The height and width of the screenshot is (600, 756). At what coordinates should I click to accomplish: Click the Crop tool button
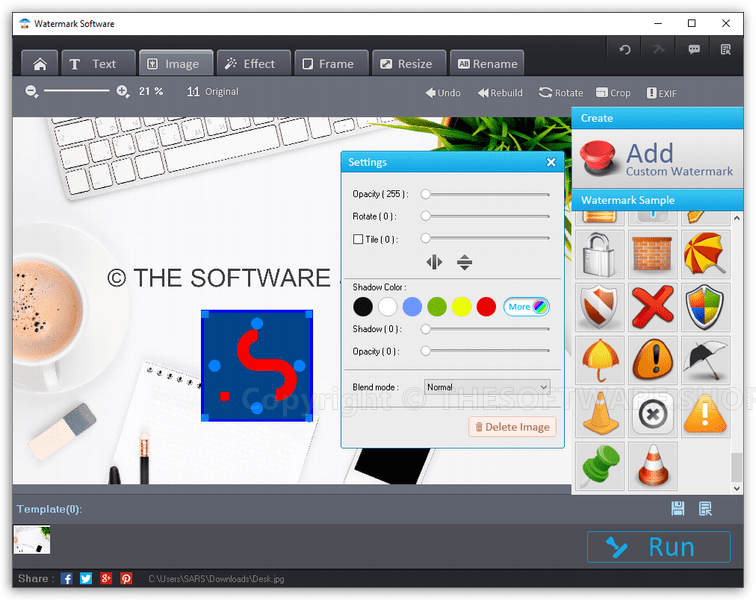tap(613, 93)
